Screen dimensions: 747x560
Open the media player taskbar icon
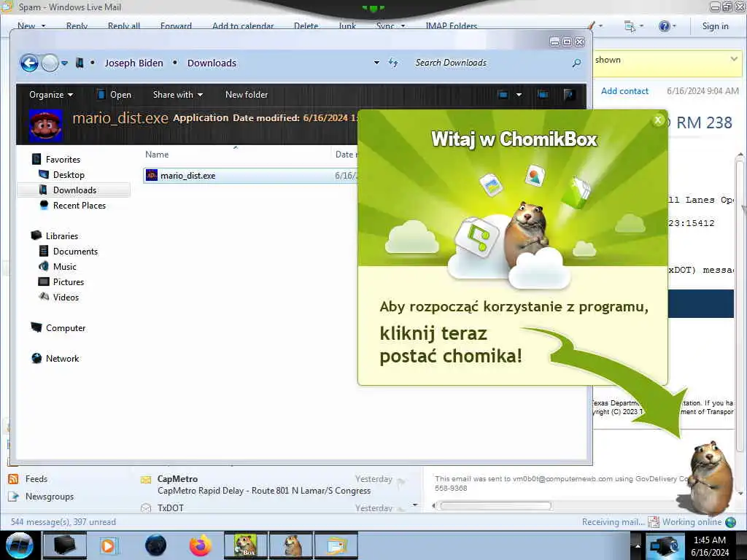108,545
